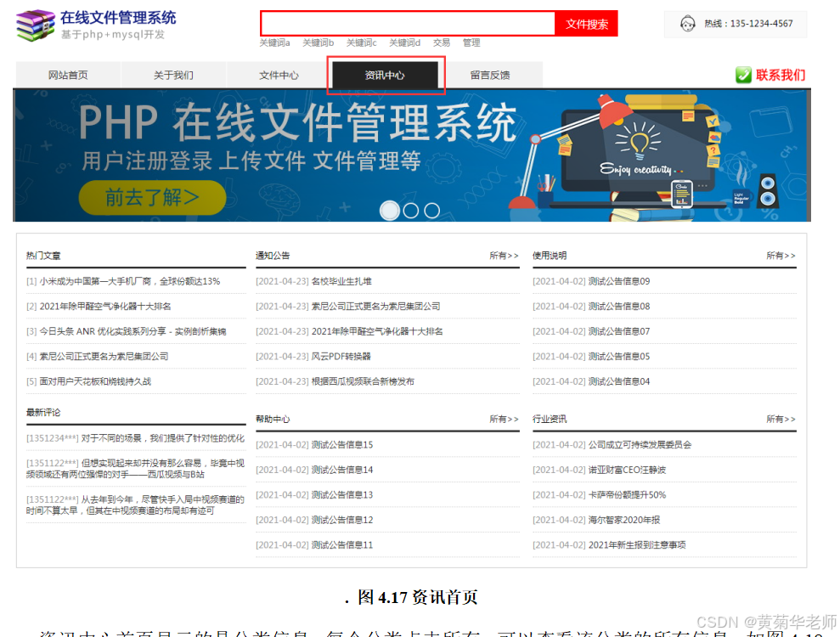Viewport: 840px width, 637px height.
Task: Open the 留言反馈 tab
Action: (x=492, y=75)
